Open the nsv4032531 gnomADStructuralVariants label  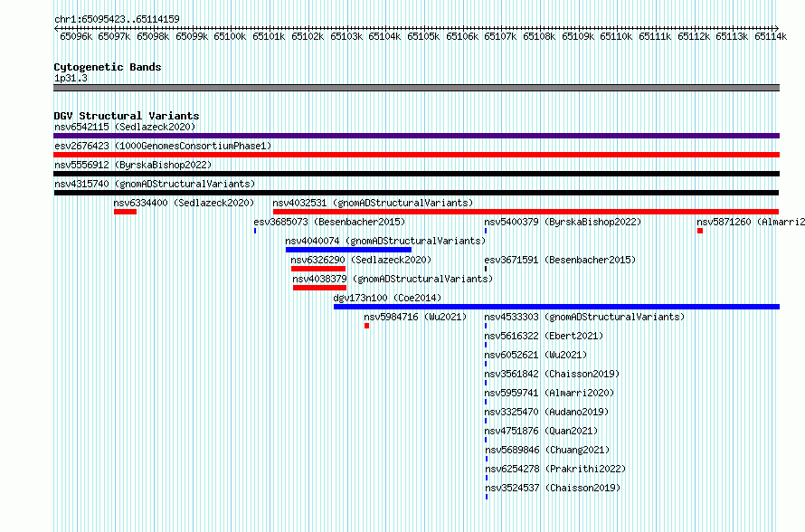(373, 203)
